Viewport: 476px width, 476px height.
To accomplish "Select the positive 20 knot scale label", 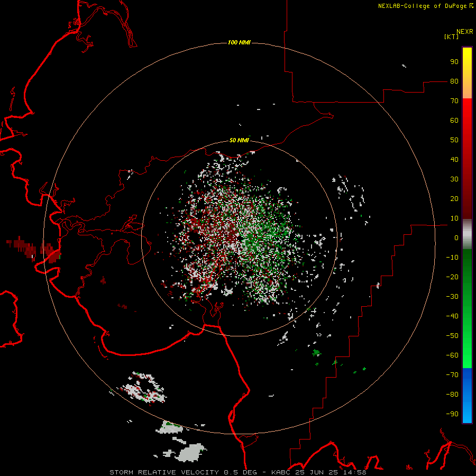I will click(454, 199).
